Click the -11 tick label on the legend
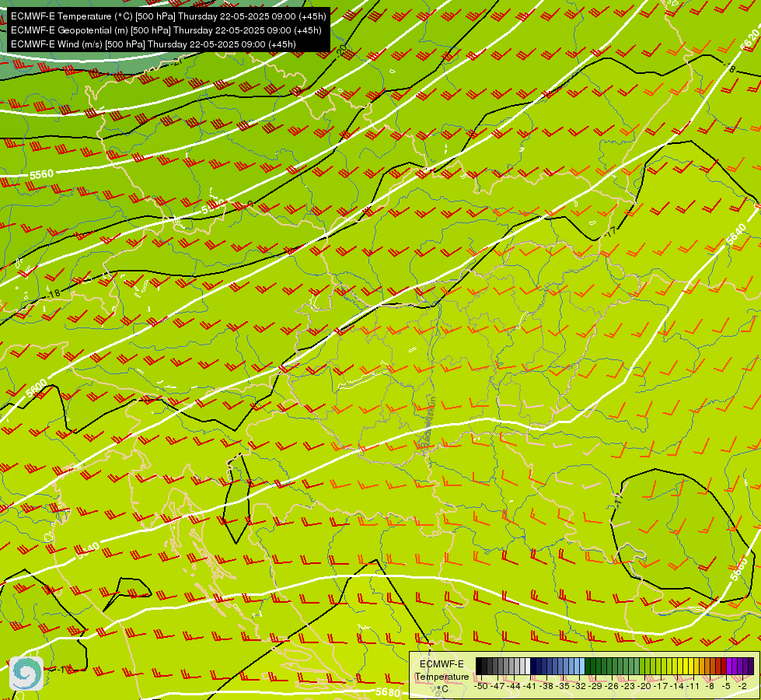 [693, 686]
